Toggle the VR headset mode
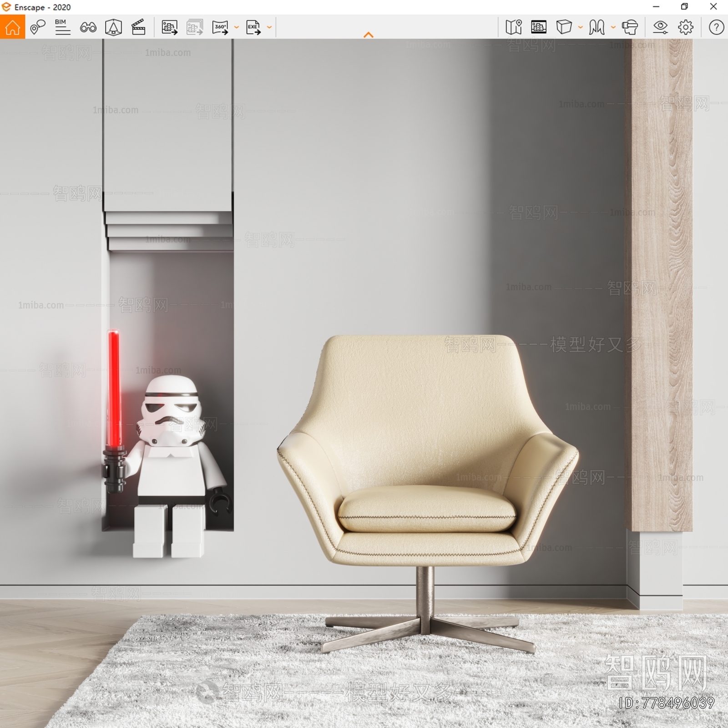This screenshot has height=728, width=728. coord(630,27)
